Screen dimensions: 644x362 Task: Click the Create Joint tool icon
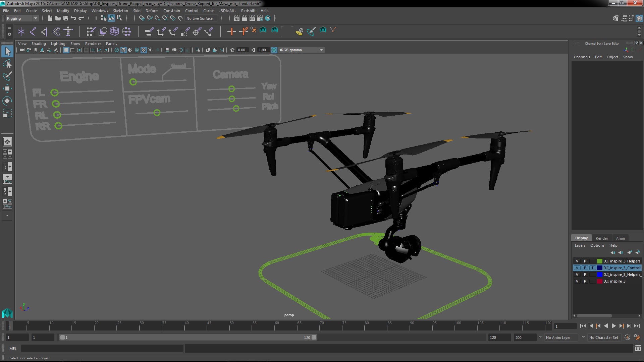(x=33, y=32)
